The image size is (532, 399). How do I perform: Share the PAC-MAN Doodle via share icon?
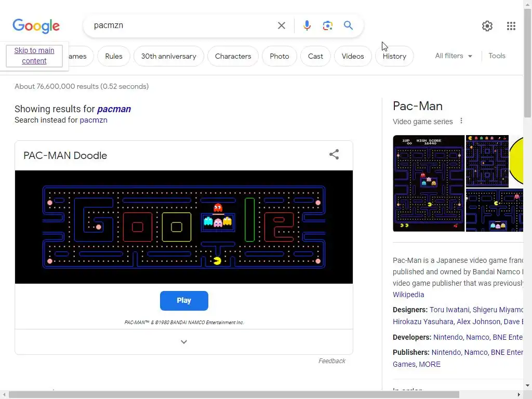pyautogui.click(x=334, y=154)
